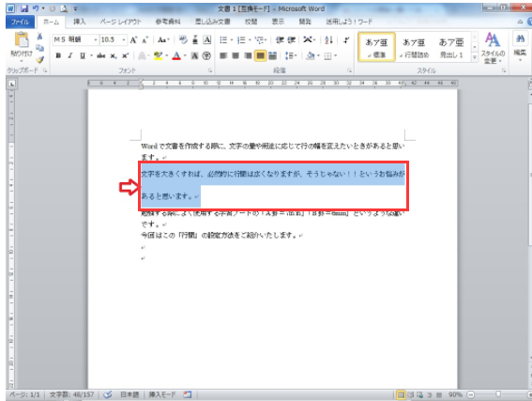Click the zoom slider handle in status bar

pyautogui.click(x=498, y=394)
